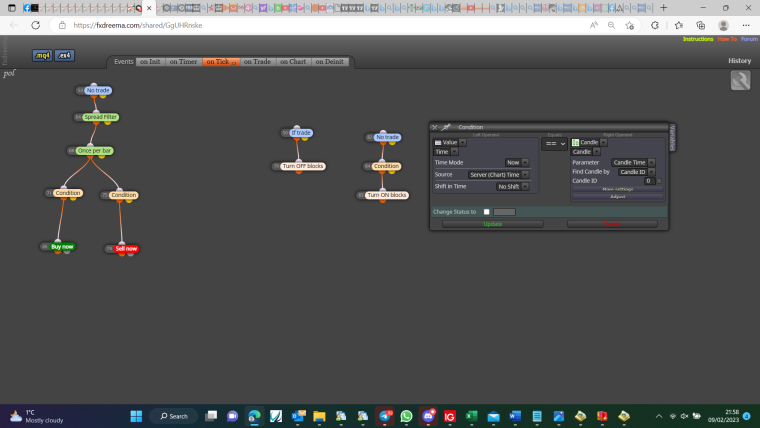Click the More settings button

(x=618, y=189)
